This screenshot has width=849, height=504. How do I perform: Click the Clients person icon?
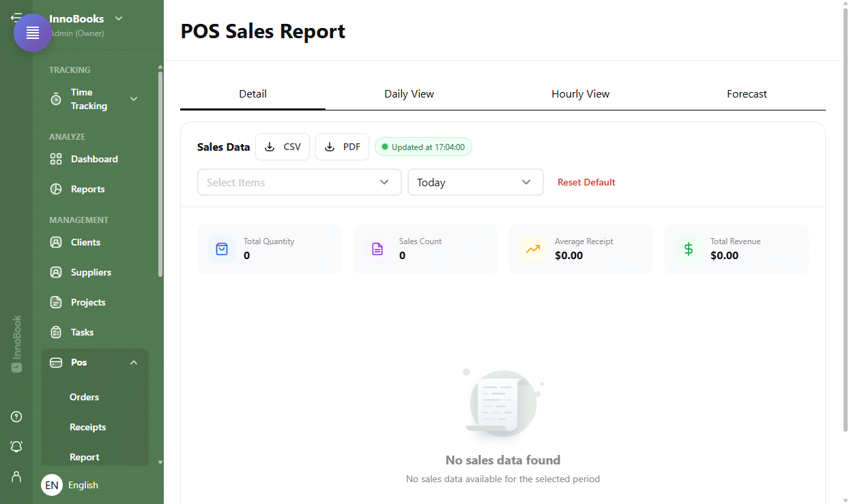click(x=56, y=242)
